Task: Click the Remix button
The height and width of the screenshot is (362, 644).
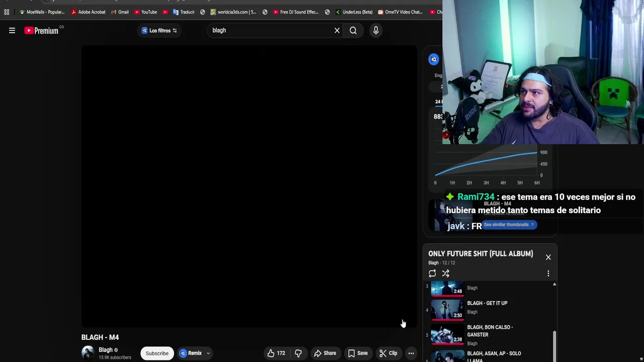Action: 191,353
